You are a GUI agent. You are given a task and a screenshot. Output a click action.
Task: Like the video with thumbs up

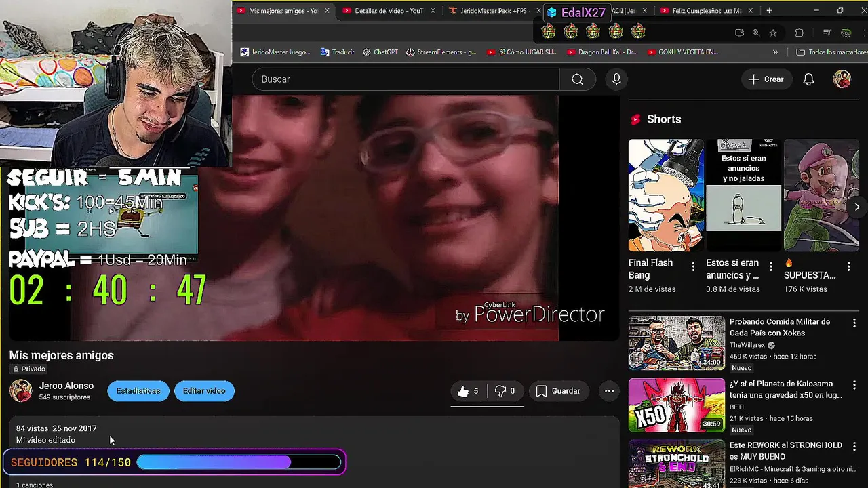point(469,391)
